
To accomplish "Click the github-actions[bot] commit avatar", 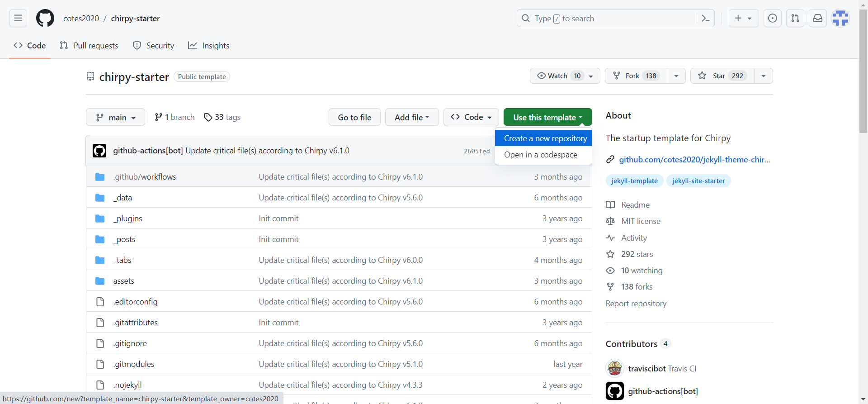I will pos(99,151).
